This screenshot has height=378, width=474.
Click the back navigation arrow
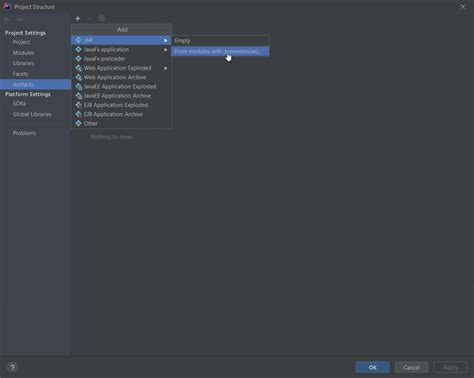pyautogui.click(x=8, y=20)
